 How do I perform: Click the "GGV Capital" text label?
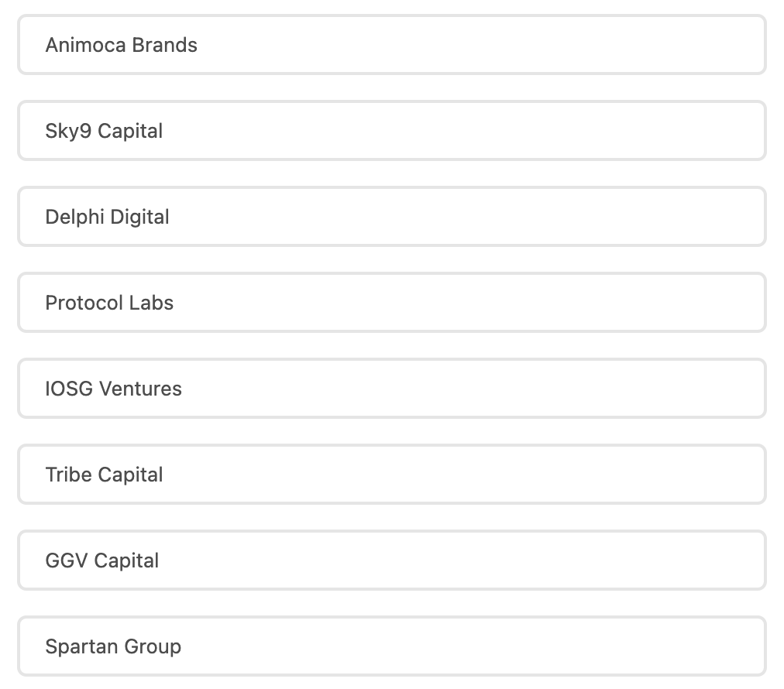[102, 560]
